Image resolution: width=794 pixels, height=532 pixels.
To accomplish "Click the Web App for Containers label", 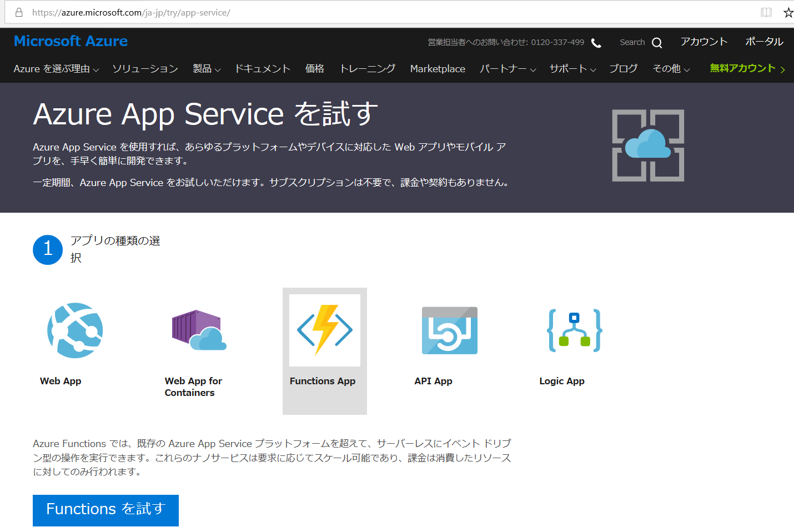I will coord(193,387).
